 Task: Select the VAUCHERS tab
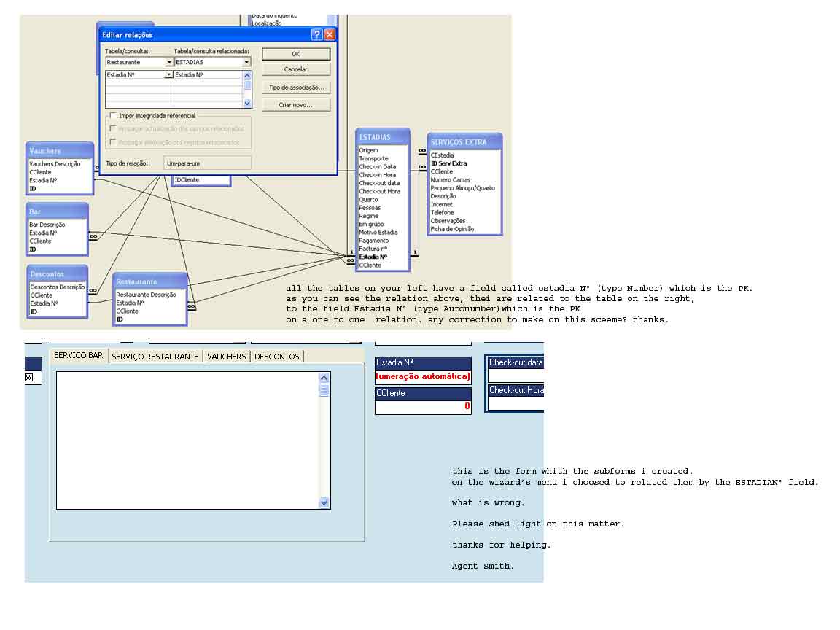[227, 357]
